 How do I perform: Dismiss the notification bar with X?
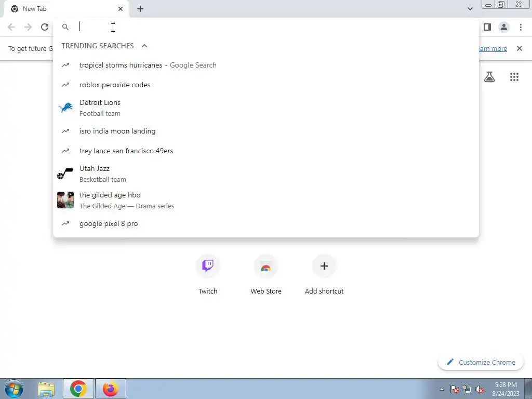pos(519,48)
